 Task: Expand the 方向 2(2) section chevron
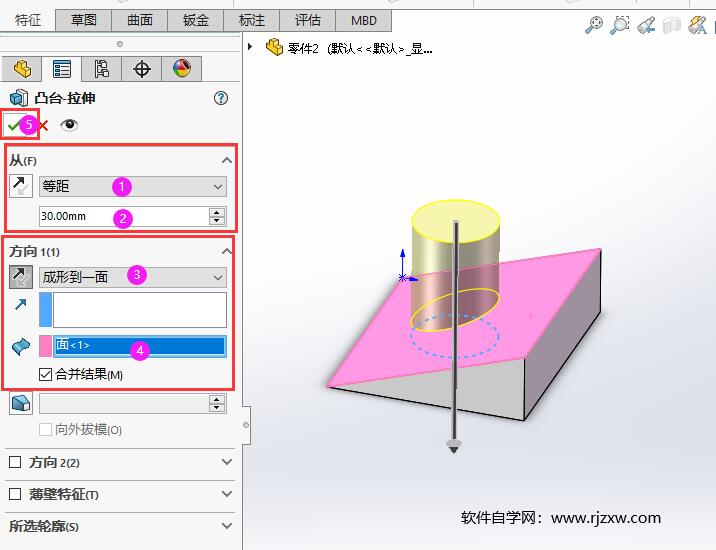click(226, 462)
